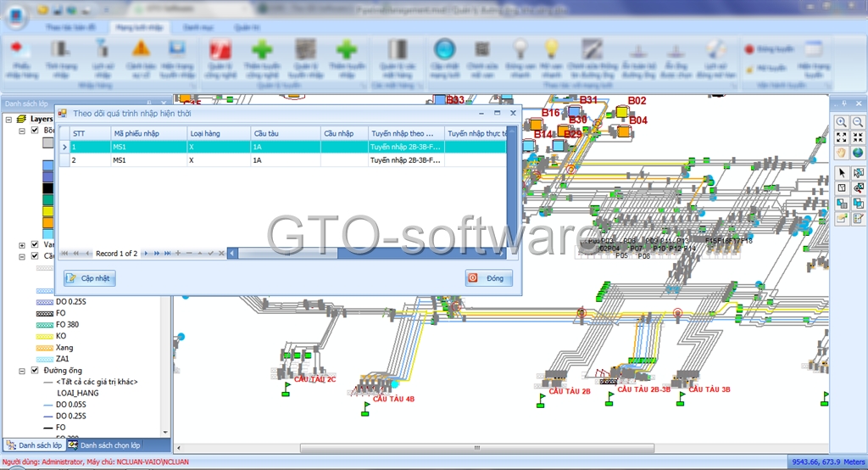Toggle the checkbox above the DO 0.25S legend
Viewport: 868px width, 470px height.
[x=35, y=256]
